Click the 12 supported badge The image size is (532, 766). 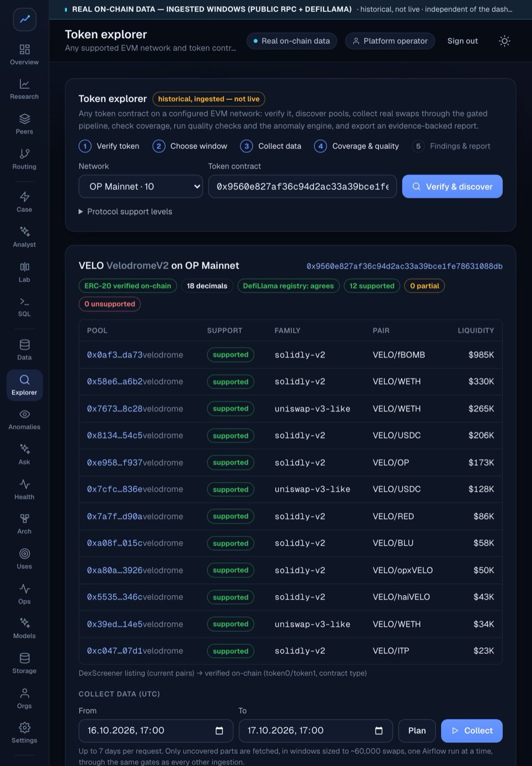pyautogui.click(x=372, y=286)
